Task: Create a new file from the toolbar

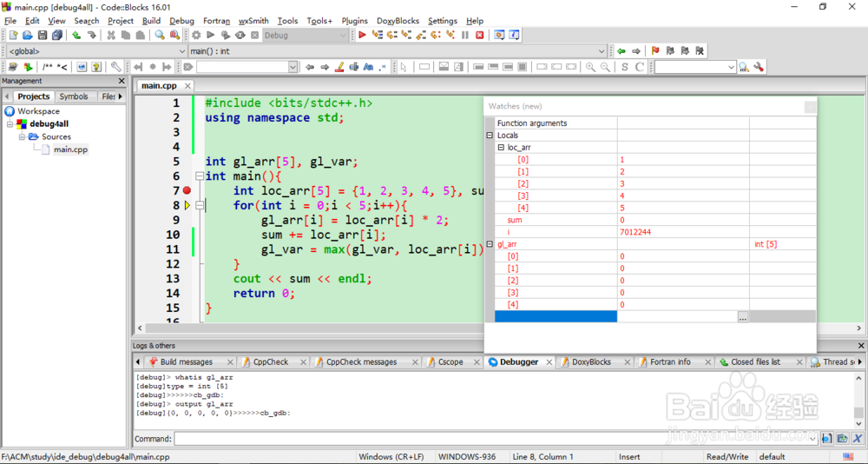Action: click(x=13, y=35)
